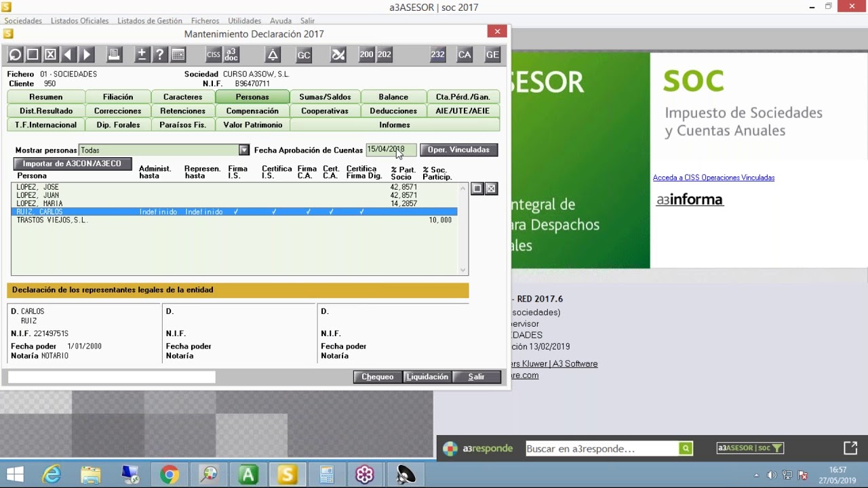
Task: Toggle Cert. C.A. check for RUIZ, CARLOS
Action: (331, 212)
